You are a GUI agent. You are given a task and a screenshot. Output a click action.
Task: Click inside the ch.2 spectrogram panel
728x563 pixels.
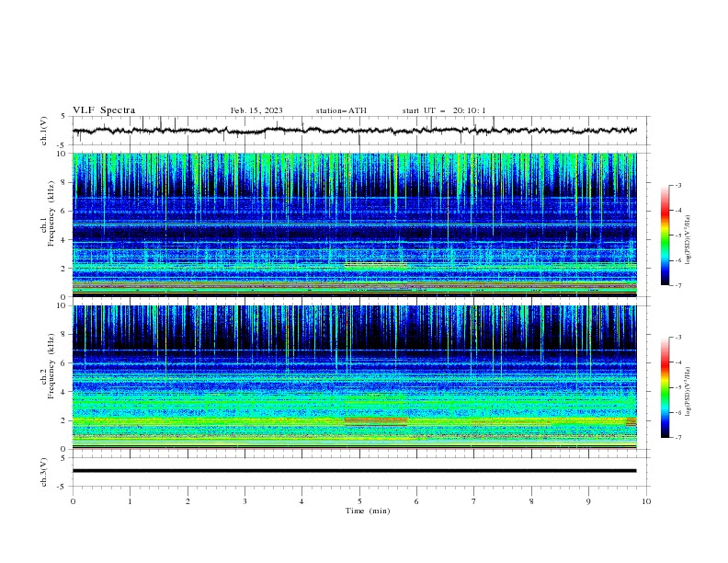pos(355,377)
